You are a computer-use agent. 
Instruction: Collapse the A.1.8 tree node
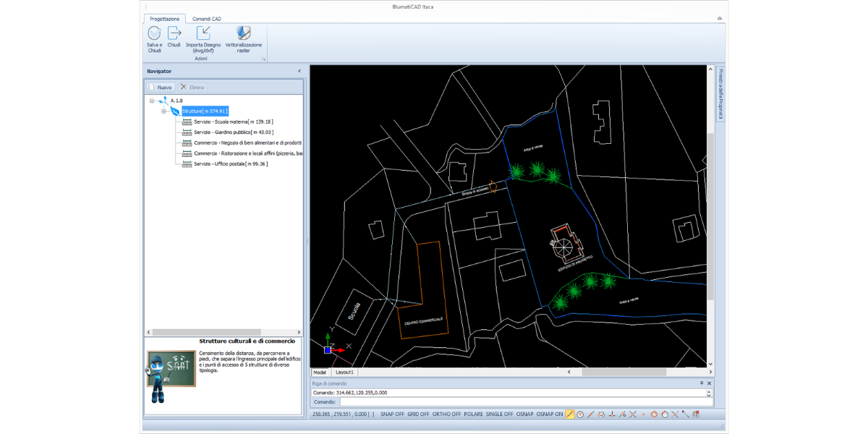[152, 101]
